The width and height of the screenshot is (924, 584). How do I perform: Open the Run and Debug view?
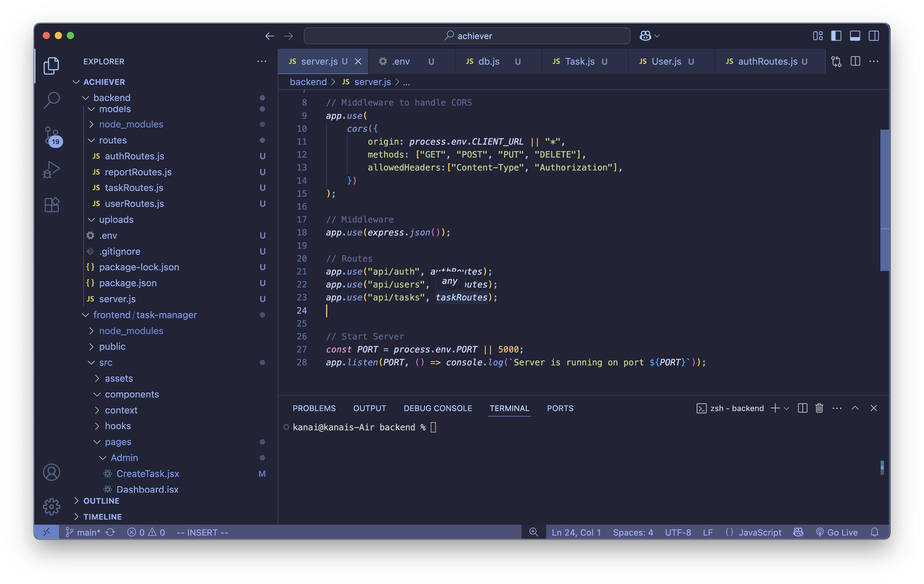point(52,170)
